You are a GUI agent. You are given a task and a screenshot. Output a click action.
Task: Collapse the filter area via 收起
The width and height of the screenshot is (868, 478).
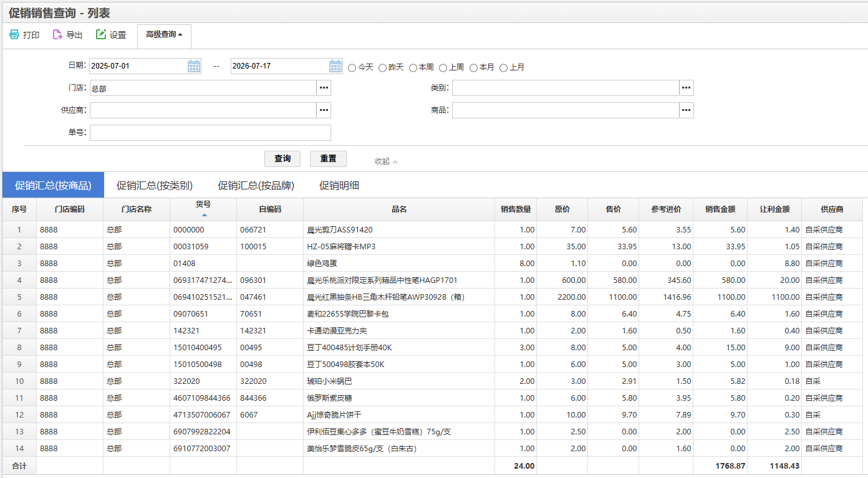tap(386, 161)
